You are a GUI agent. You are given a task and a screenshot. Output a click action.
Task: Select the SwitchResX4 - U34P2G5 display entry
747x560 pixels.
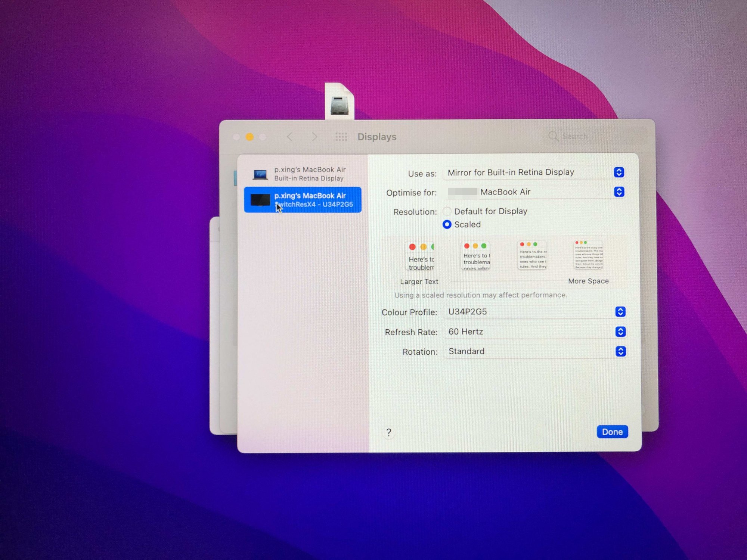click(x=303, y=200)
